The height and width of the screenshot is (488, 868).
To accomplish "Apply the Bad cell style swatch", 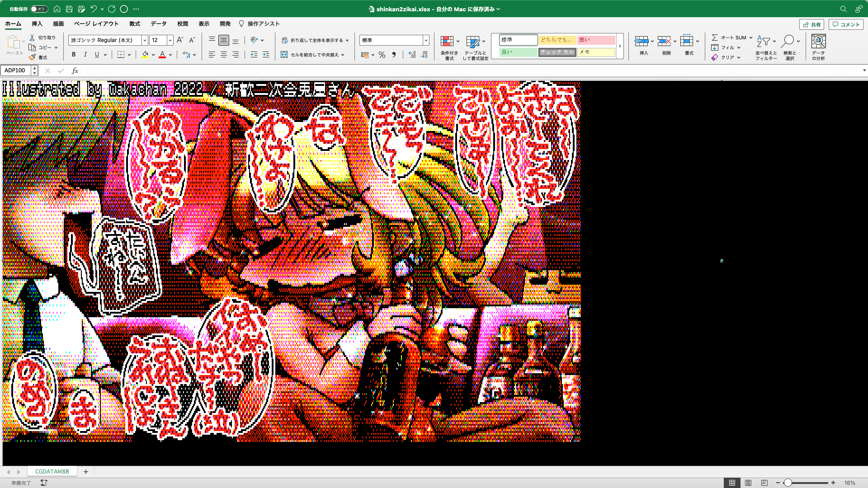I will [596, 40].
